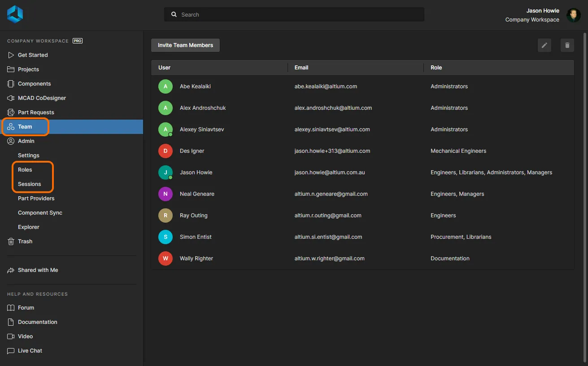Click the Search input field
Viewport: 588px width, 366px height.
pos(294,15)
